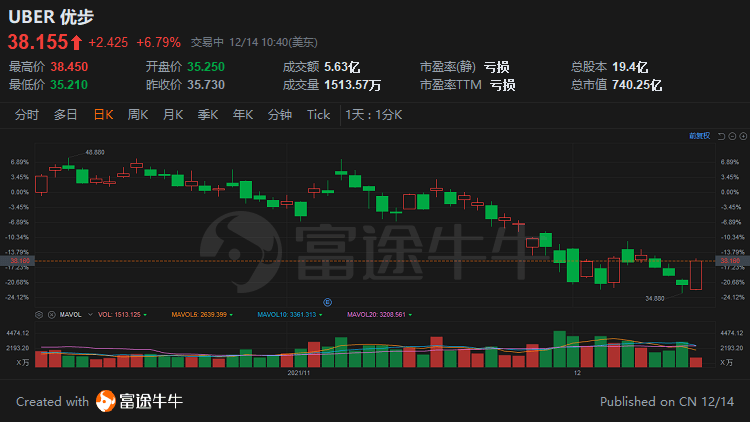The height and width of the screenshot is (422, 750).
Task: Click the 总市值 value 740.25亿
Action: pyautogui.click(x=637, y=85)
